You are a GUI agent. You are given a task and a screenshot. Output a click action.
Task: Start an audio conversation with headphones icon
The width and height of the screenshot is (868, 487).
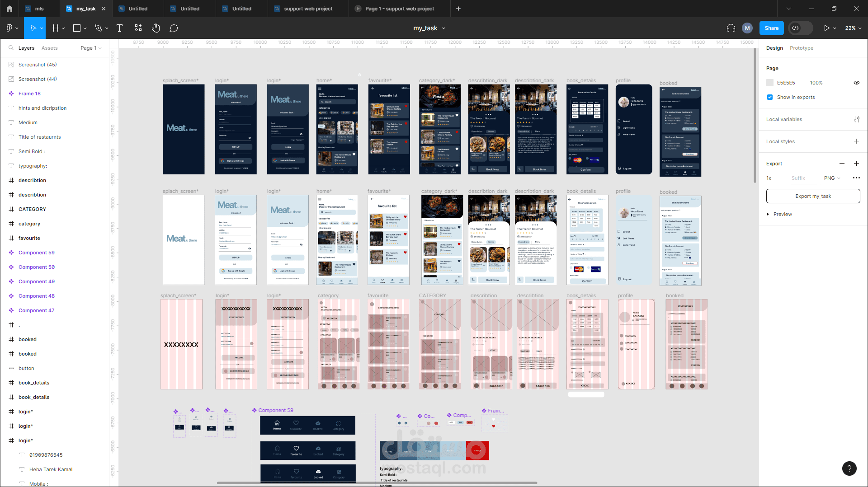[x=731, y=28]
